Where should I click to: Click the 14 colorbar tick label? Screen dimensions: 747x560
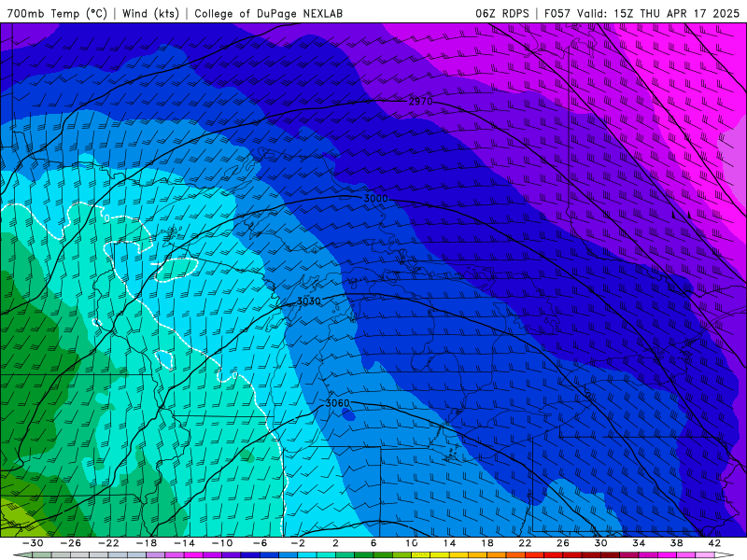(x=449, y=543)
